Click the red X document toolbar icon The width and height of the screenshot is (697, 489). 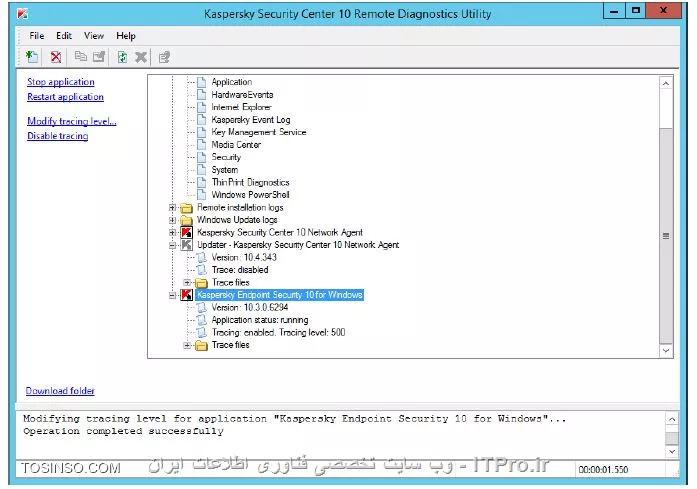(56, 57)
